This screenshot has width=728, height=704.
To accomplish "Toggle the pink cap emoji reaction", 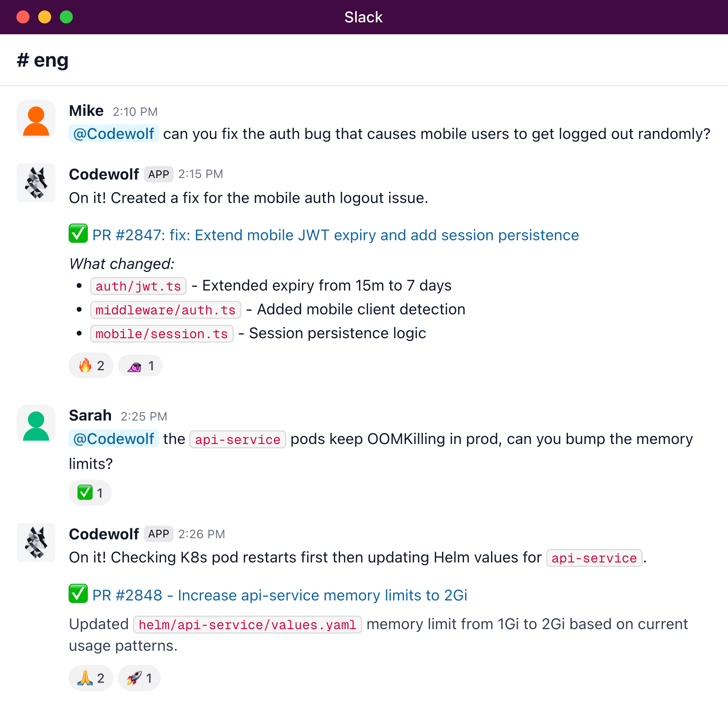I will (x=140, y=366).
